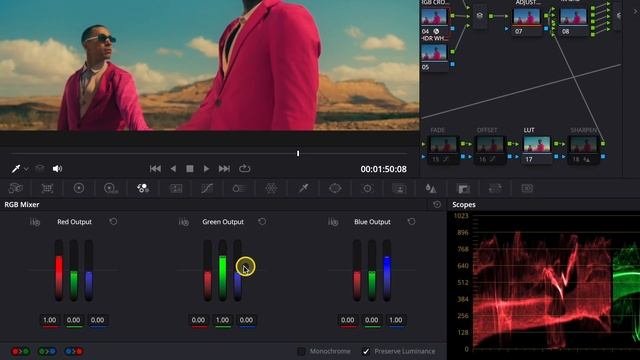Toggle the bypass grades button

pos(40,169)
